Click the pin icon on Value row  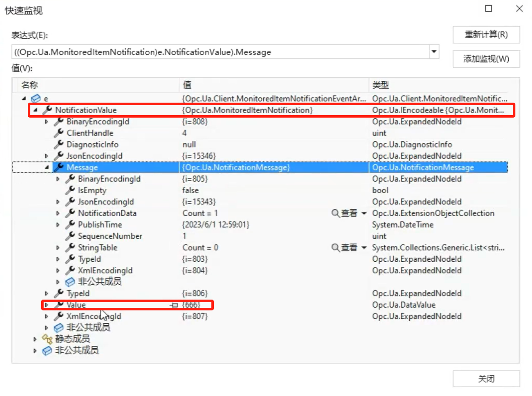174,305
